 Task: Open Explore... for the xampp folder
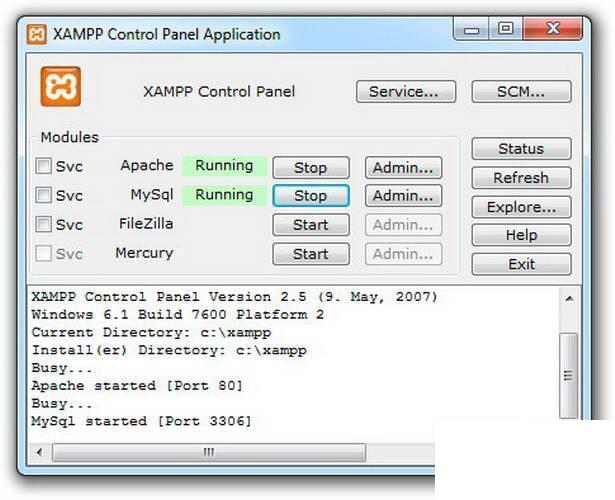pyautogui.click(x=521, y=207)
